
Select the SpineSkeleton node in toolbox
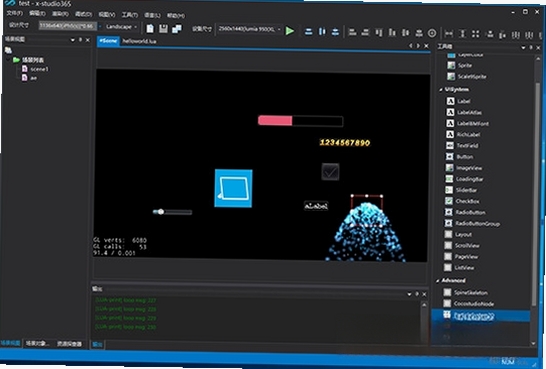tap(466, 292)
